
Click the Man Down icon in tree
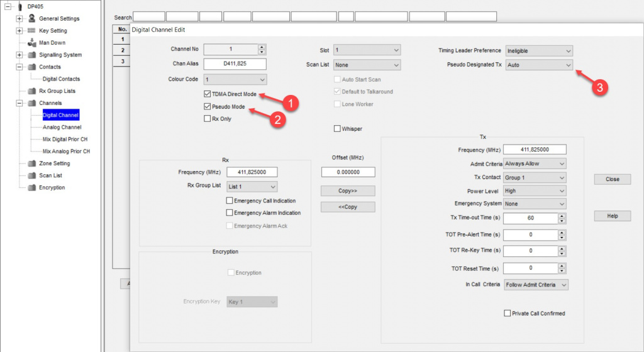point(31,43)
